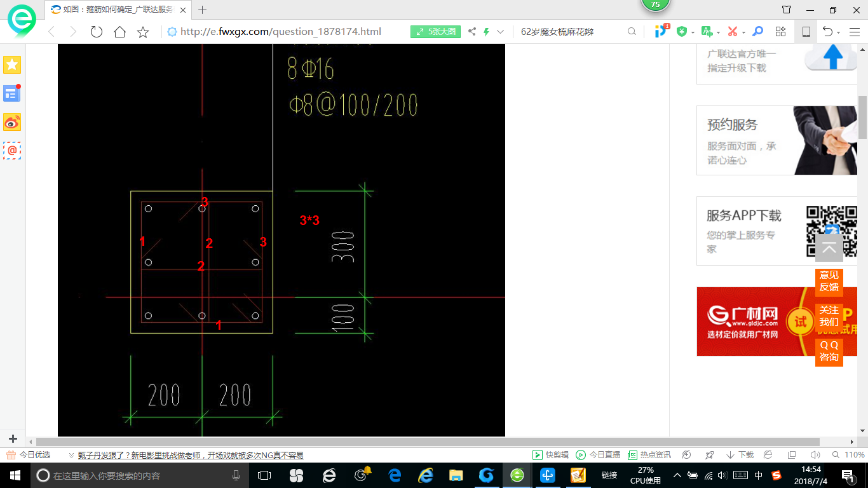This screenshot has height=488, width=868.
Task: Click the Cortana taskbar search box
Action: coord(140,475)
